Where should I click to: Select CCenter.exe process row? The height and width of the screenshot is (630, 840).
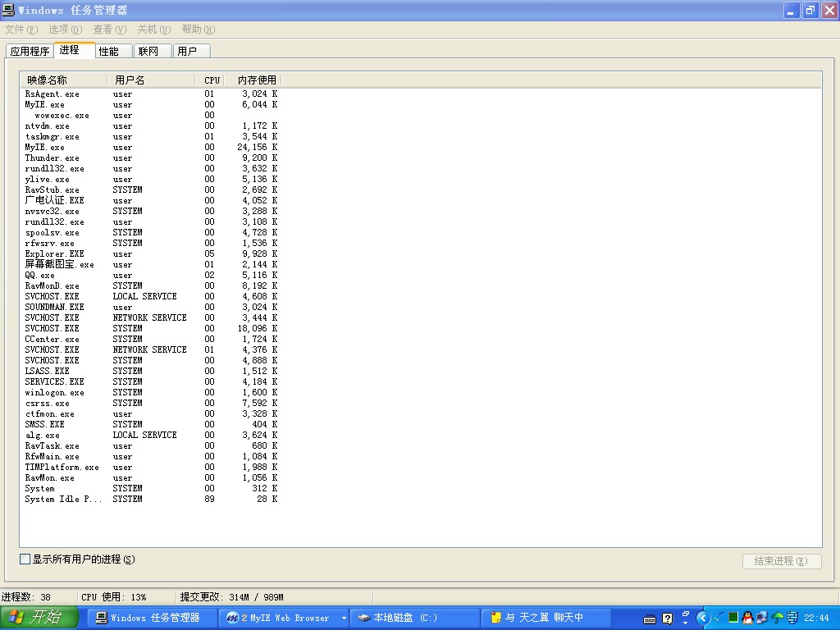[151, 339]
